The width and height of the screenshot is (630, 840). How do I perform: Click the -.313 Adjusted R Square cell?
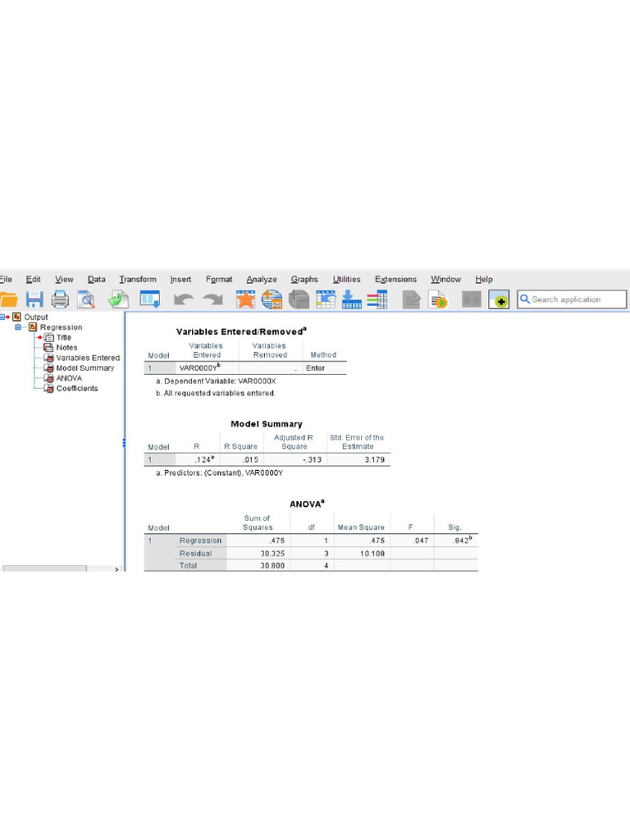(x=294, y=459)
